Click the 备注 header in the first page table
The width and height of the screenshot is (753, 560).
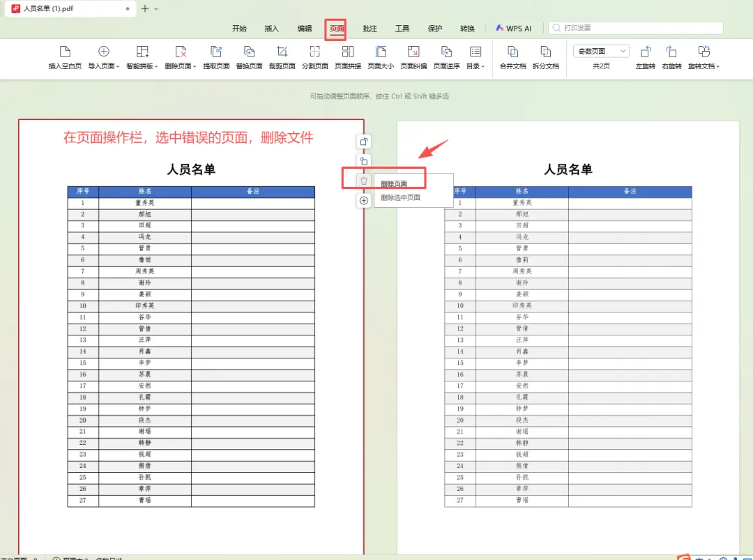[253, 191]
